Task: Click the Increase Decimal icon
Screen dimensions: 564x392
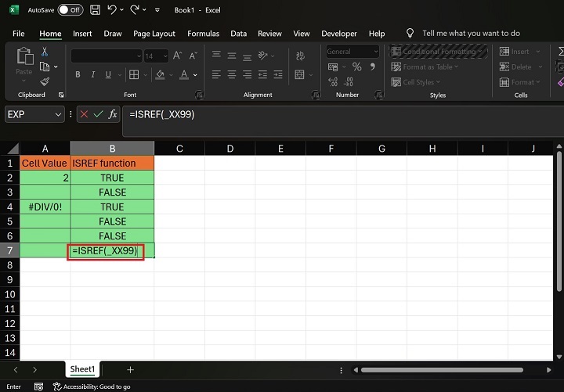Action: pos(333,82)
